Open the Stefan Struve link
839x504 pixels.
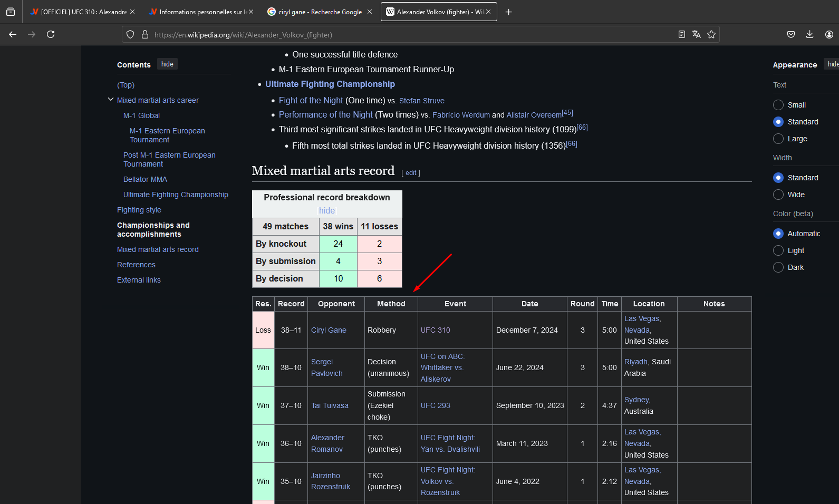coord(421,101)
